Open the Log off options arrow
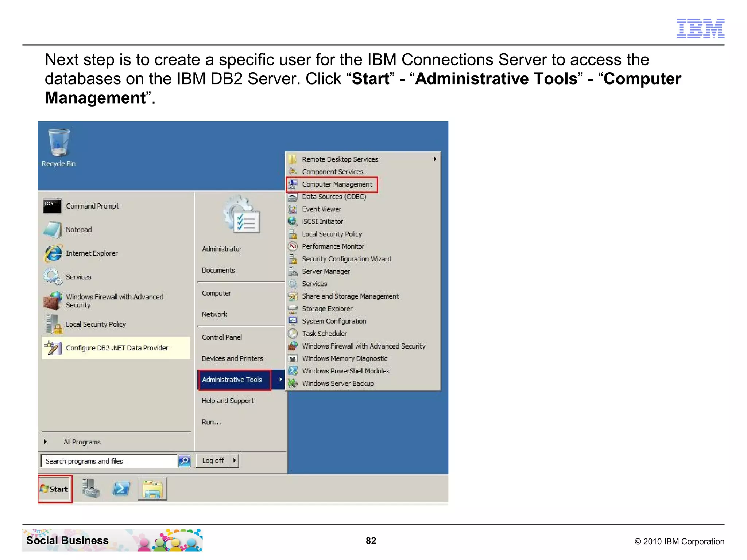This screenshot has width=747, height=560. tap(235, 460)
